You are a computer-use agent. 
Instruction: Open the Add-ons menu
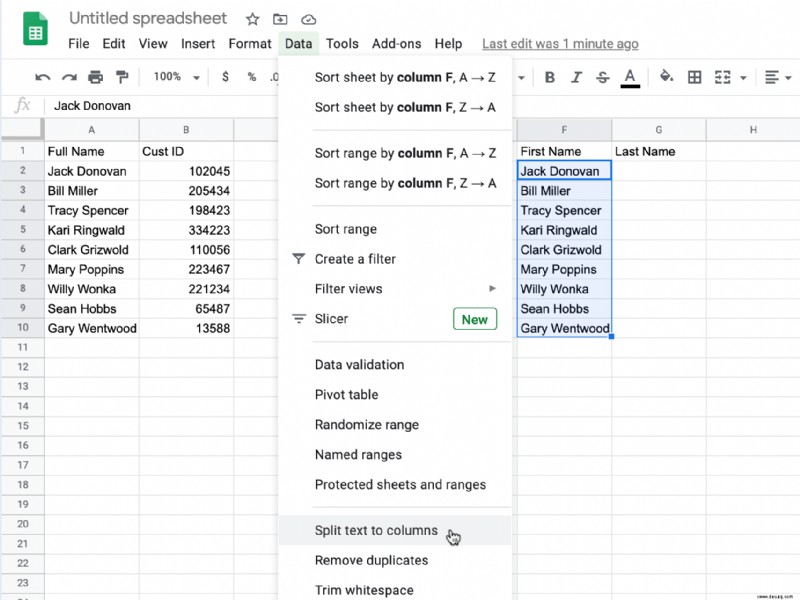(x=396, y=44)
